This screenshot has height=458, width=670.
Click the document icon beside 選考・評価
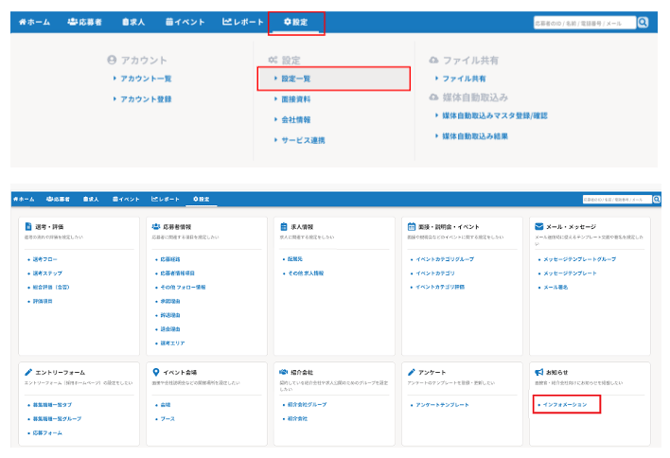pyautogui.click(x=27, y=227)
